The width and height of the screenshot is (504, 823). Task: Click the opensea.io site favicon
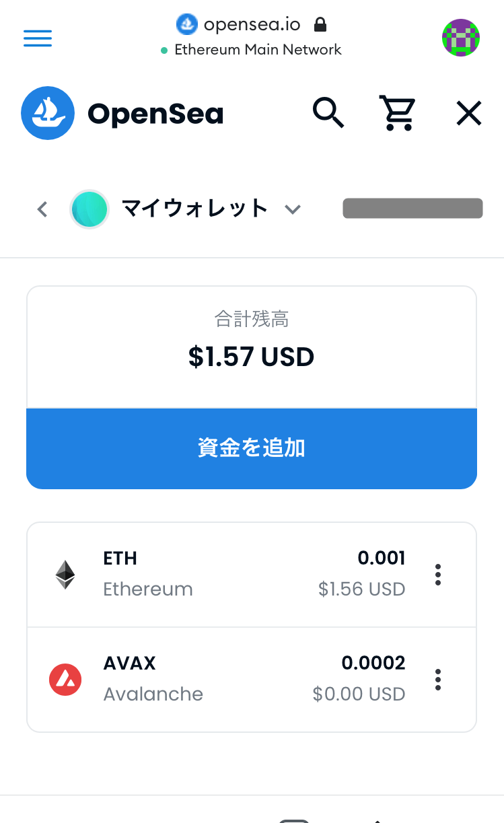point(186,25)
